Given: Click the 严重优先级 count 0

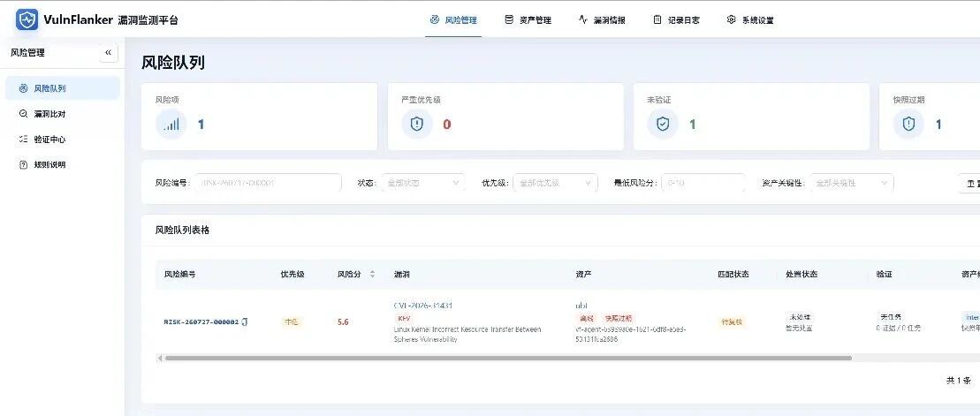Looking at the screenshot, I should 447,125.
